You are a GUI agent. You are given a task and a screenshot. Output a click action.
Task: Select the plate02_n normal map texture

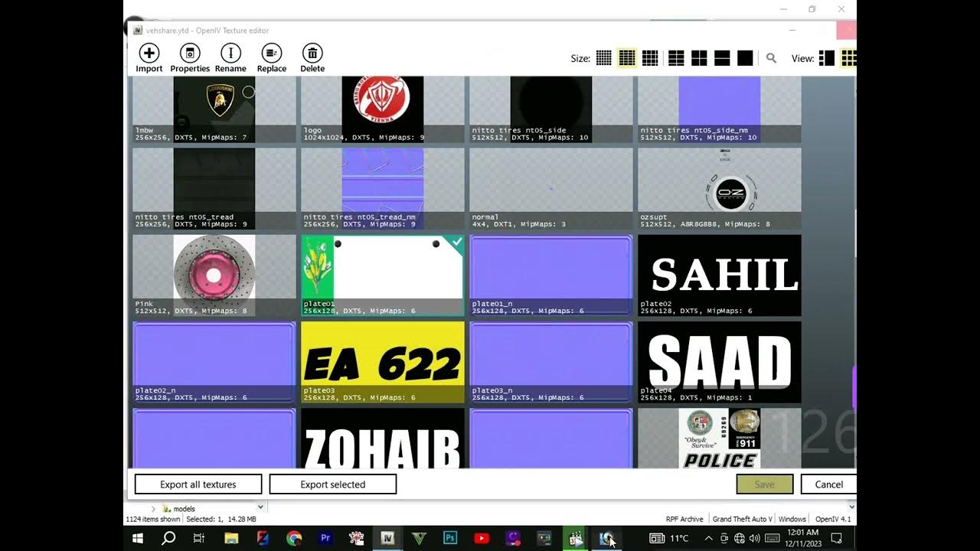(x=214, y=362)
